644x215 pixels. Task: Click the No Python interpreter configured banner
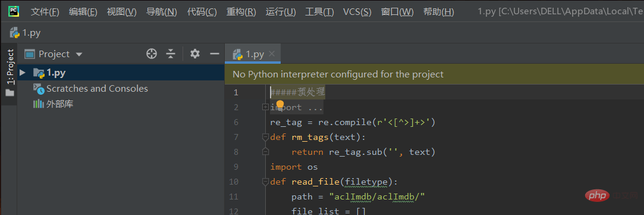tap(434, 74)
